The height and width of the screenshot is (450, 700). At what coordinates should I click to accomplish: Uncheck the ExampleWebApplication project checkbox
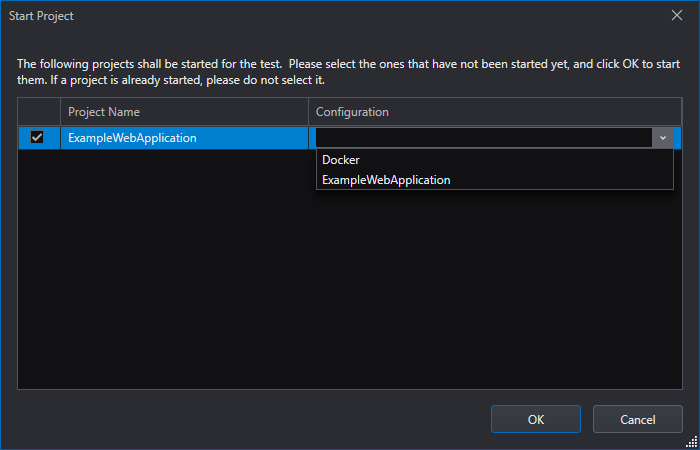[x=37, y=138]
